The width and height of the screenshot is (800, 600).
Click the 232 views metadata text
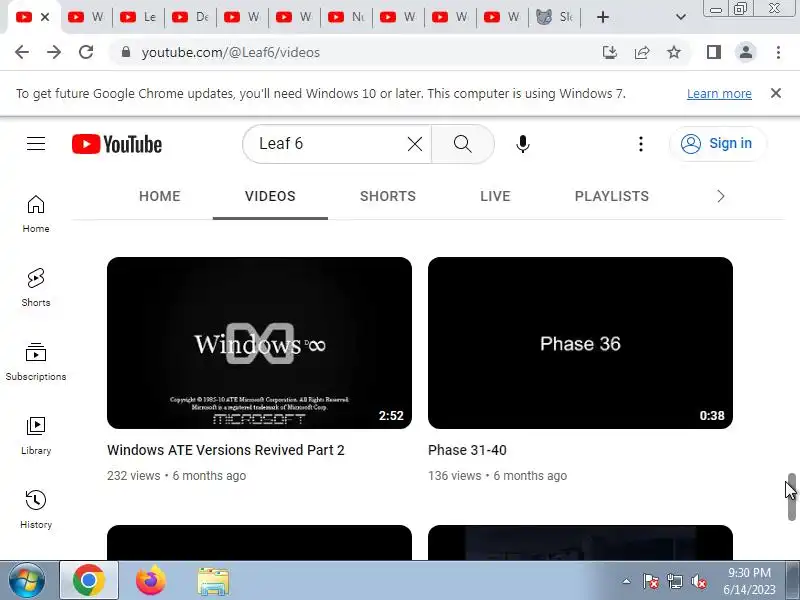pyautogui.click(x=133, y=476)
